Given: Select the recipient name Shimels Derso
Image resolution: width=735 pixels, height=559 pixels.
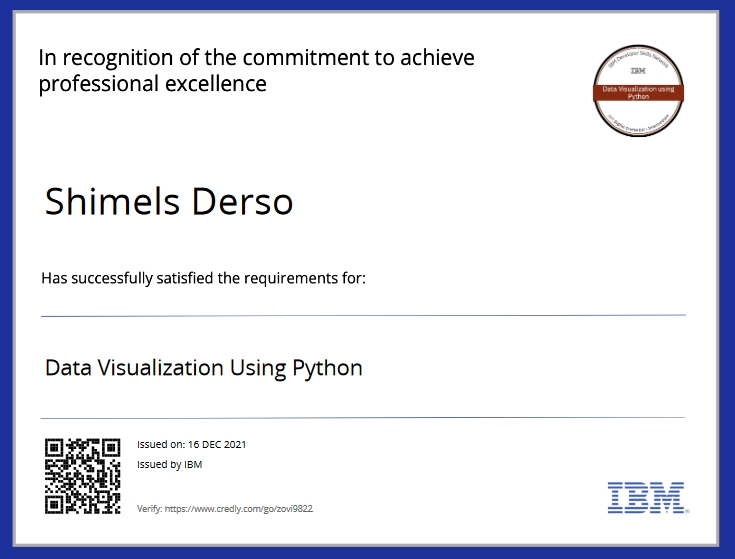Looking at the screenshot, I should click(x=169, y=202).
